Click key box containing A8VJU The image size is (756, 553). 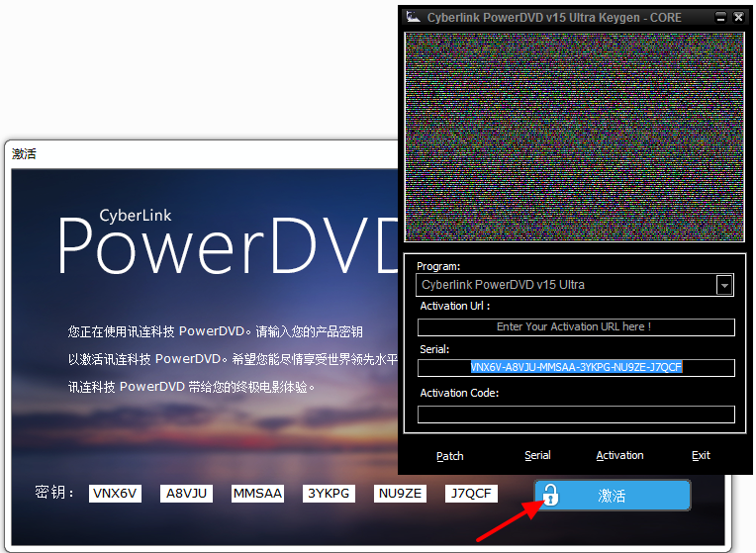coord(186,494)
